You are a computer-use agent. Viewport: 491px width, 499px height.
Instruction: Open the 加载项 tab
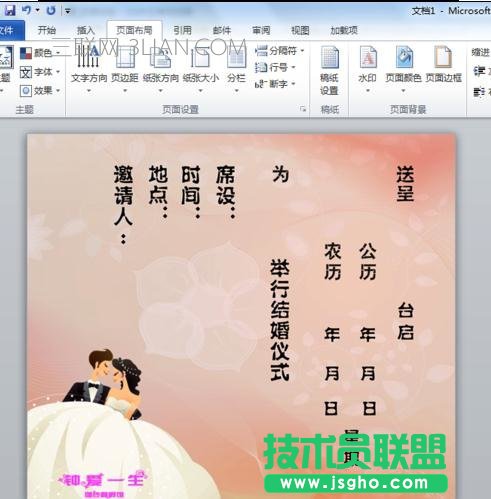(344, 31)
